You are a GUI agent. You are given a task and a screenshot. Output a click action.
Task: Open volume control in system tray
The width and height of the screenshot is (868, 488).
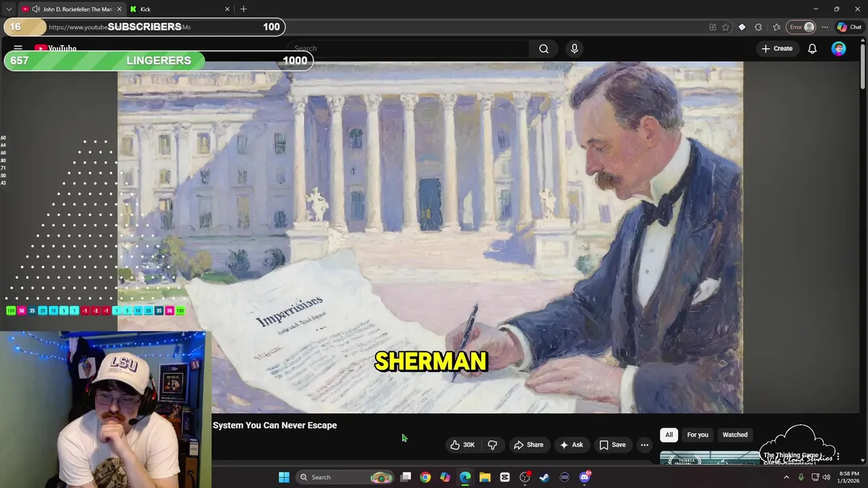[826, 477]
